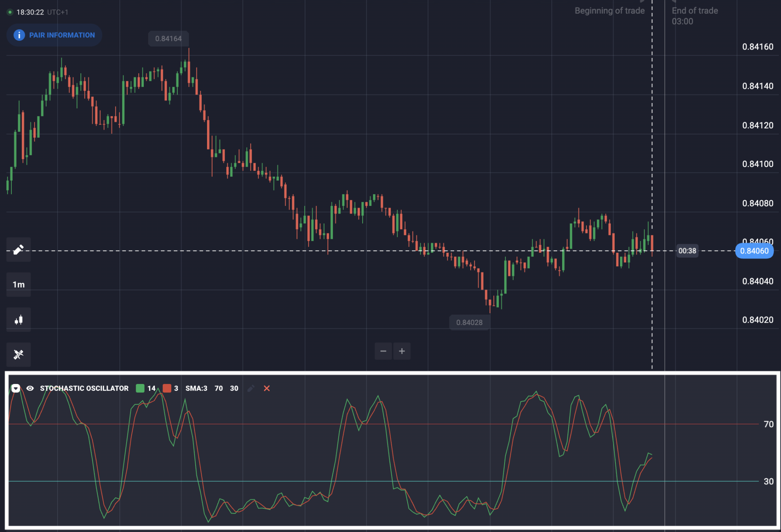Click the UTC+1 timezone label
This screenshot has width=781, height=532.
point(58,12)
